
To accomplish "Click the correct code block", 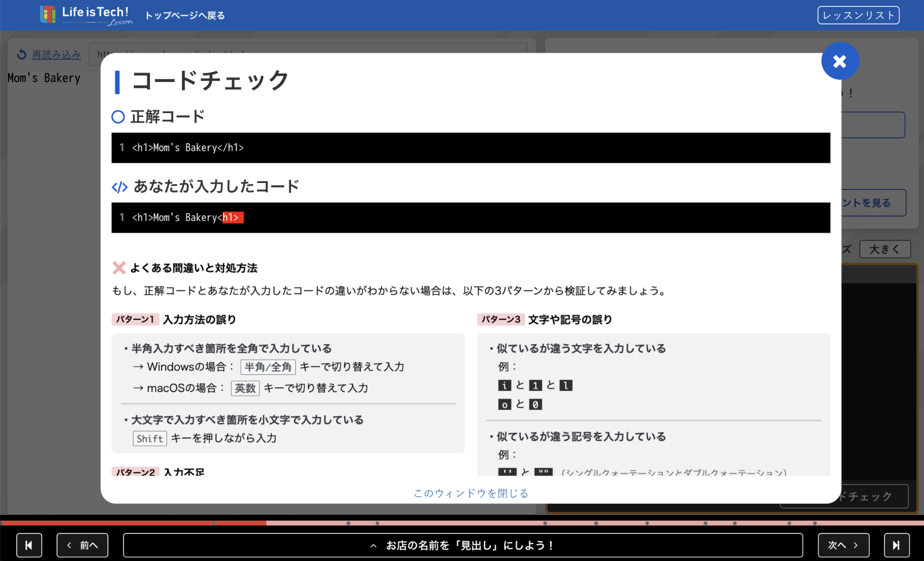I will click(x=471, y=148).
